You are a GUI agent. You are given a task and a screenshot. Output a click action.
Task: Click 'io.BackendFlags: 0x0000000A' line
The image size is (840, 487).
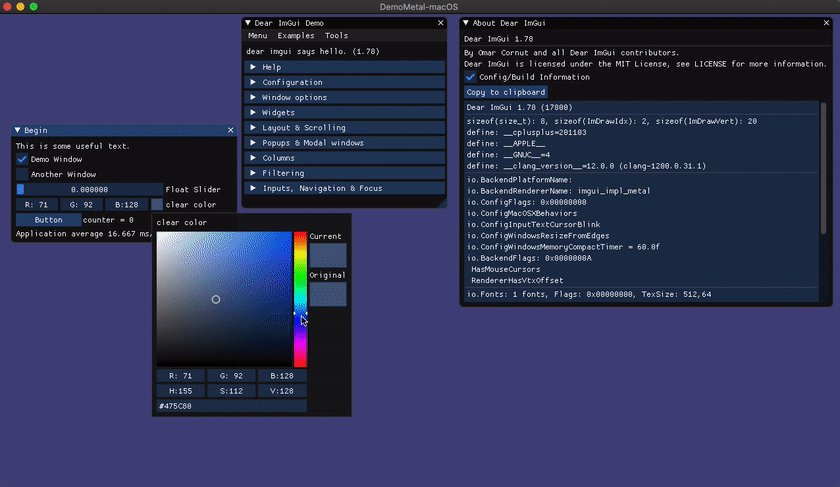pyautogui.click(x=529, y=258)
